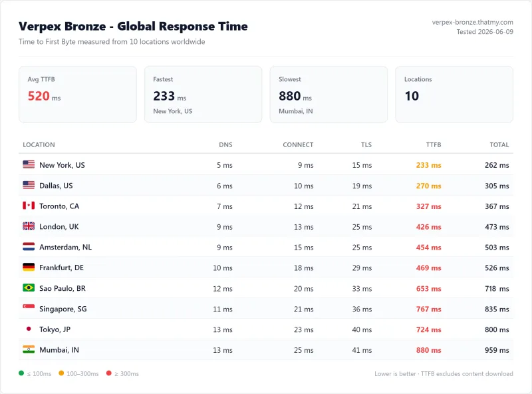Click the 454 ms TTFB value
This screenshot has height=394, width=532.
428,248
